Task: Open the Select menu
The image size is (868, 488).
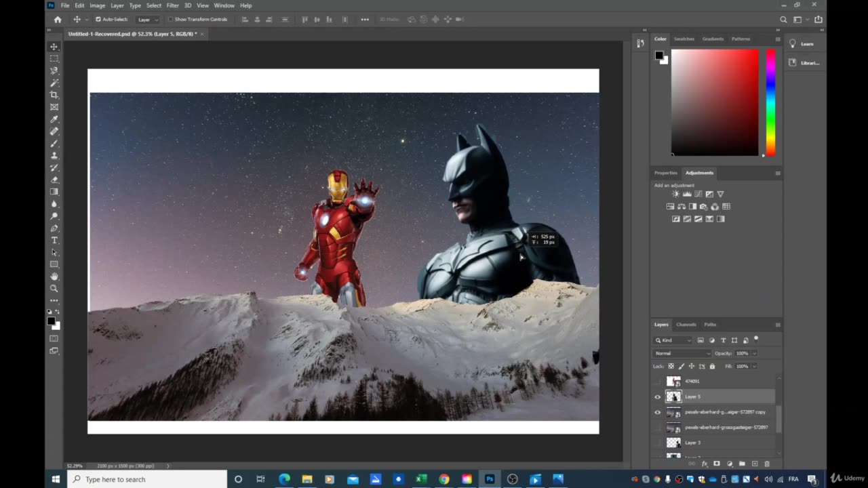Action: pyautogui.click(x=154, y=5)
